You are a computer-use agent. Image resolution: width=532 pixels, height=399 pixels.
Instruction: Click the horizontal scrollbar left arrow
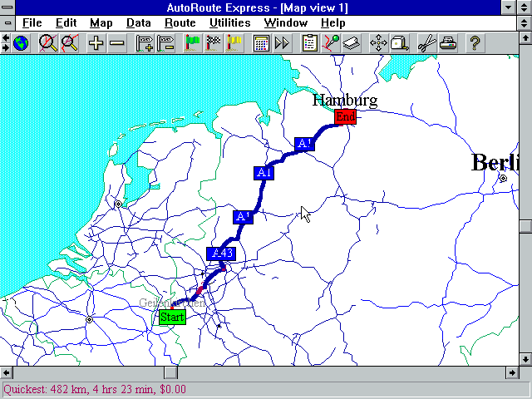click(x=6, y=373)
